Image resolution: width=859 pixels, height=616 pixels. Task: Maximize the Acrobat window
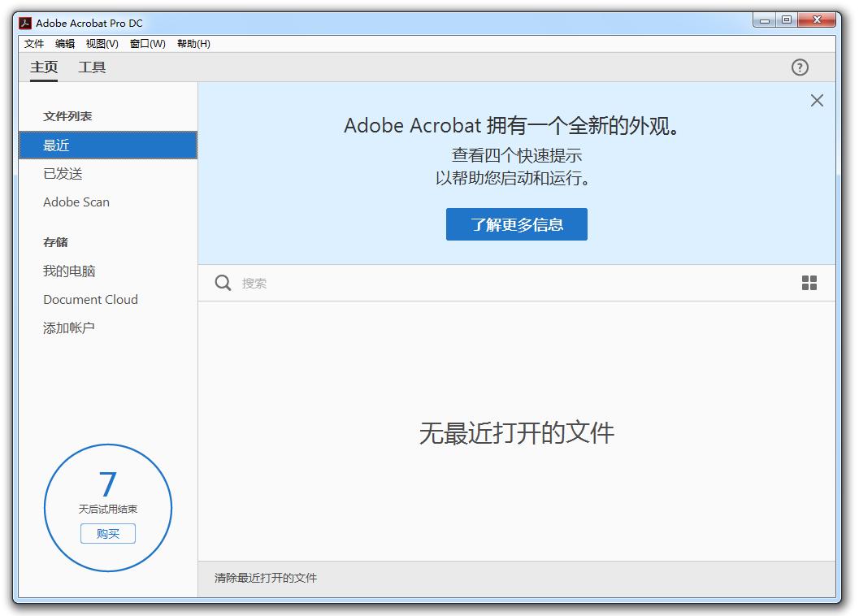pyautogui.click(x=787, y=20)
